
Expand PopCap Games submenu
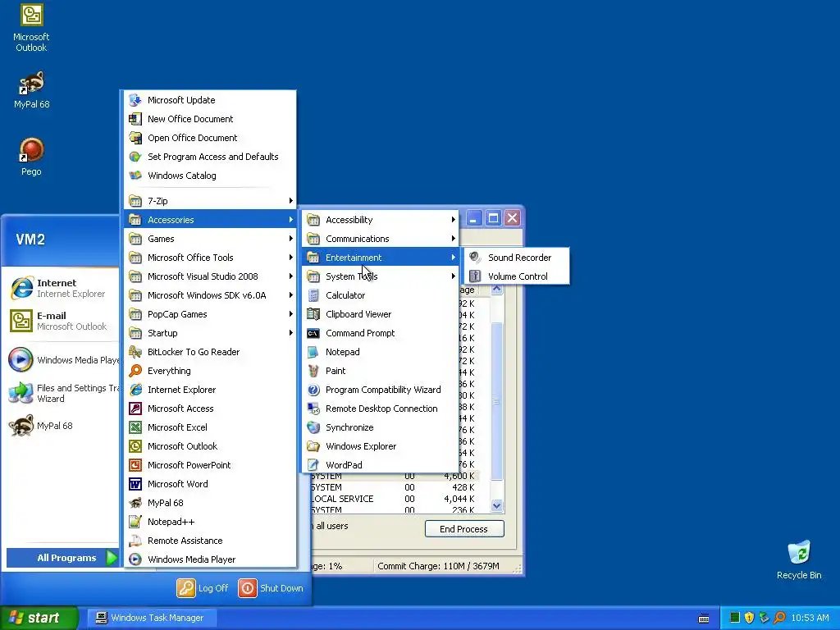(210, 314)
